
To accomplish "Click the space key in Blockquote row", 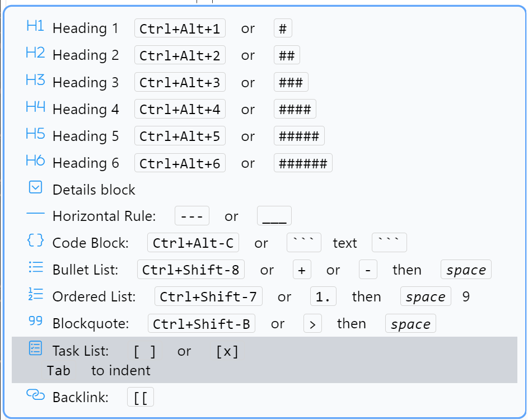I will click(x=410, y=323).
